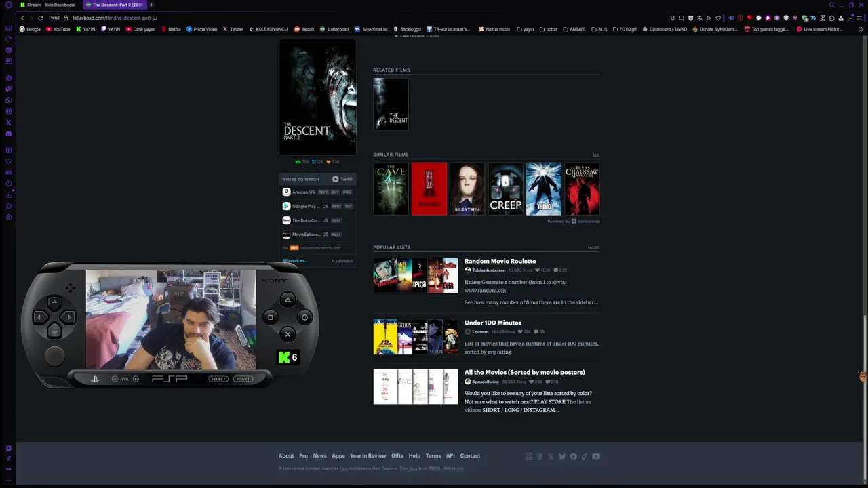Reload the Letterboxd page
Image resolution: width=868 pixels, height=488 pixels.
pyautogui.click(x=41, y=18)
